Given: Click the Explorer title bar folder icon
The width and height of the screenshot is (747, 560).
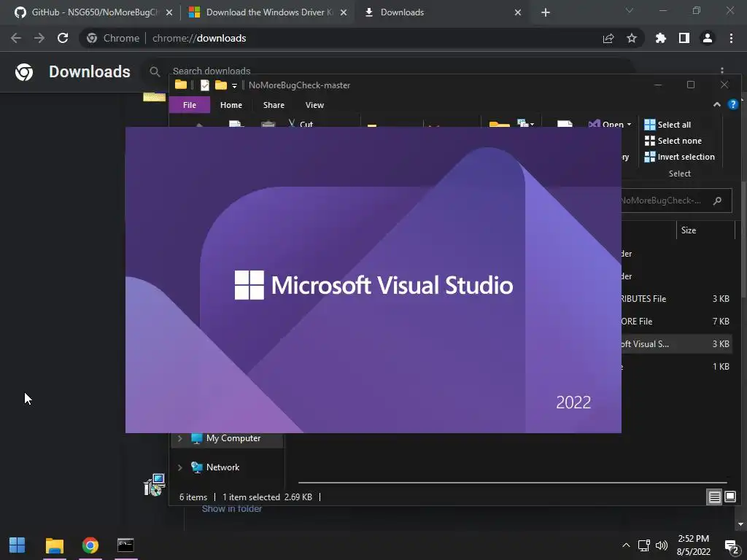Looking at the screenshot, I should (x=181, y=85).
